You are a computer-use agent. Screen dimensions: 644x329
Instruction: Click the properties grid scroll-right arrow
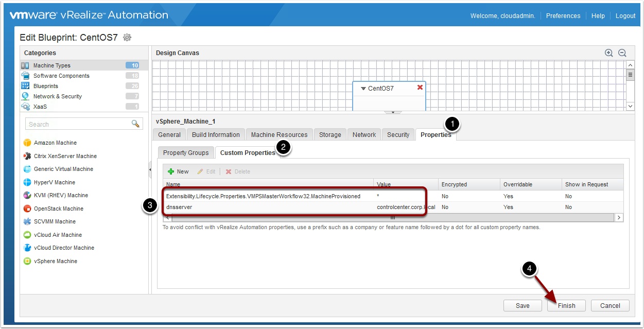tap(619, 218)
